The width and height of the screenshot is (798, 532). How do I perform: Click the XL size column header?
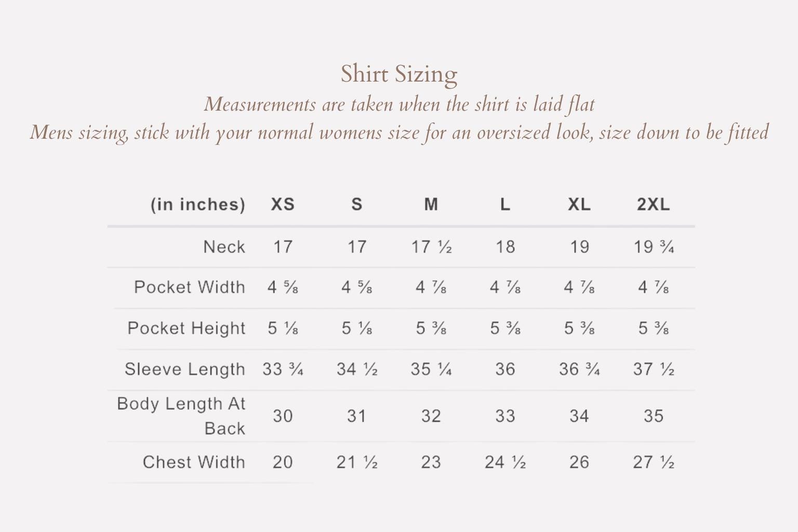coord(579,204)
